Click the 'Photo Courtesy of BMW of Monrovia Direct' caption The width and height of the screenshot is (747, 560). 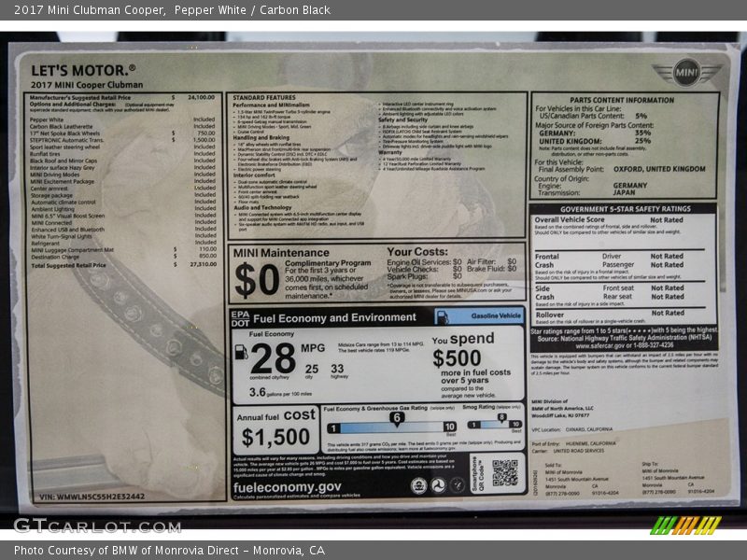(x=169, y=551)
